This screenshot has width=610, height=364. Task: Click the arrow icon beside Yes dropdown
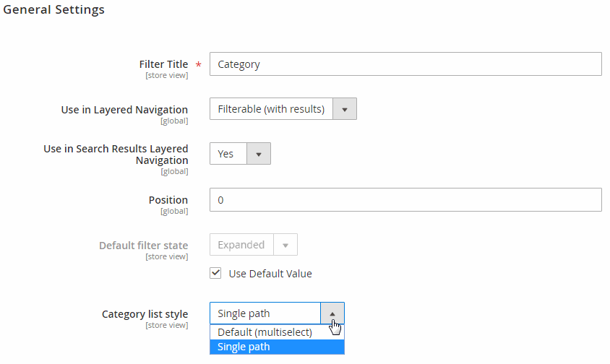click(259, 154)
